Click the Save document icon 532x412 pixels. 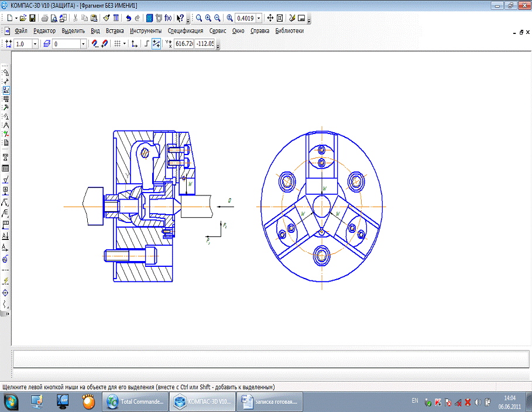pyautogui.click(x=32, y=18)
